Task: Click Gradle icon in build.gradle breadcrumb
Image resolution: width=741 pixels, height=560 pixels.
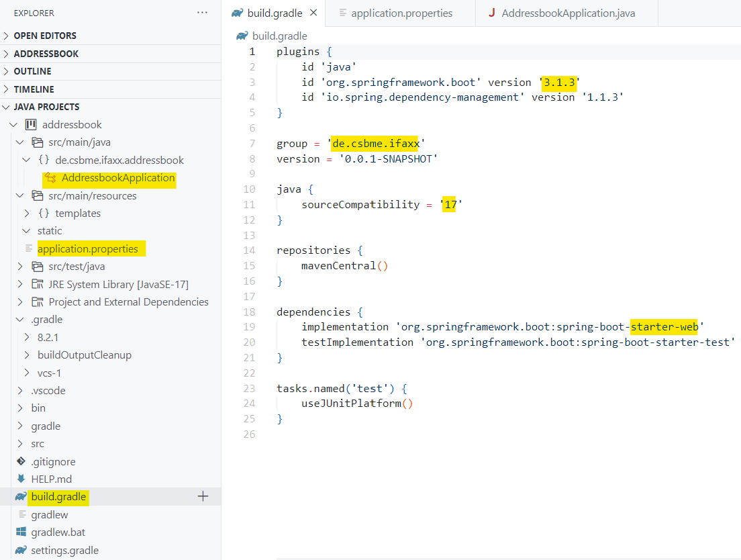Action: pos(242,36)
